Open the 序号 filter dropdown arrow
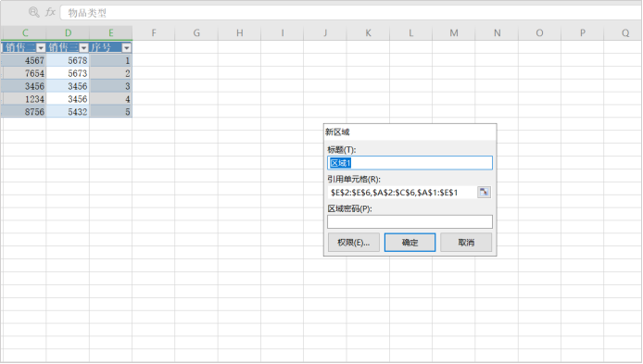The height and width of the screenshot is (364, 643). coord(126,48)
